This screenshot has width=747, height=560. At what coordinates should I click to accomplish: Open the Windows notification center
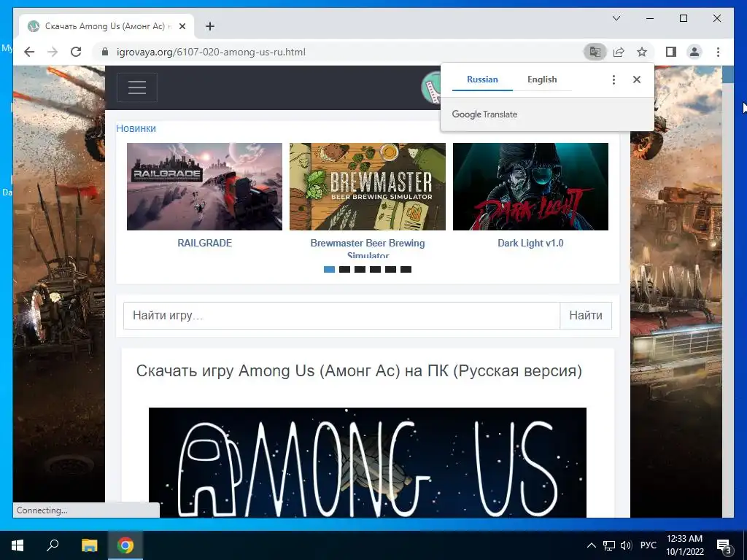point(724,546)
